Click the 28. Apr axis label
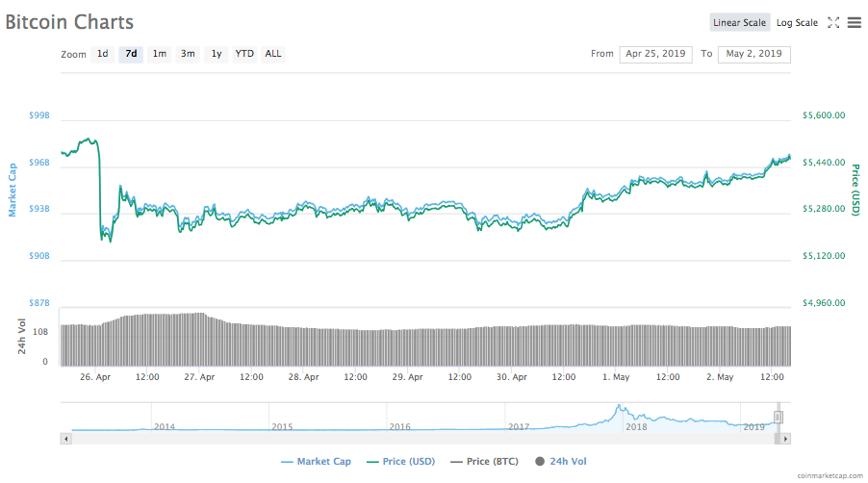 (303, 377)
